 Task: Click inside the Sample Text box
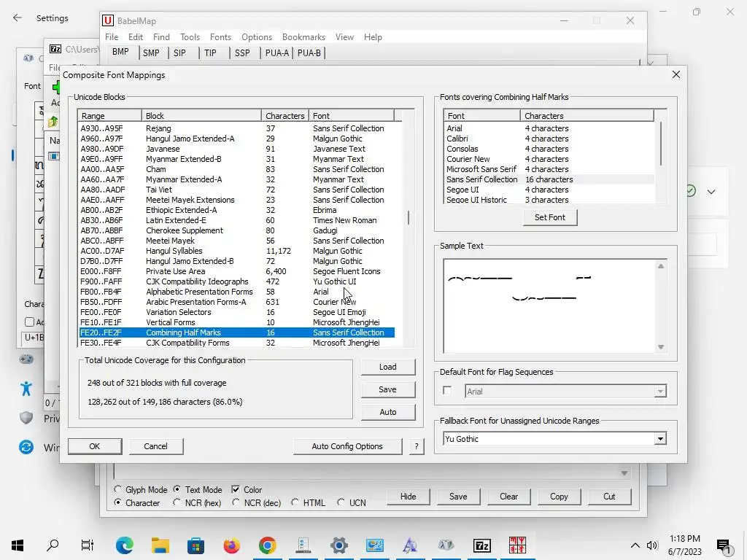tap(550, 306)
